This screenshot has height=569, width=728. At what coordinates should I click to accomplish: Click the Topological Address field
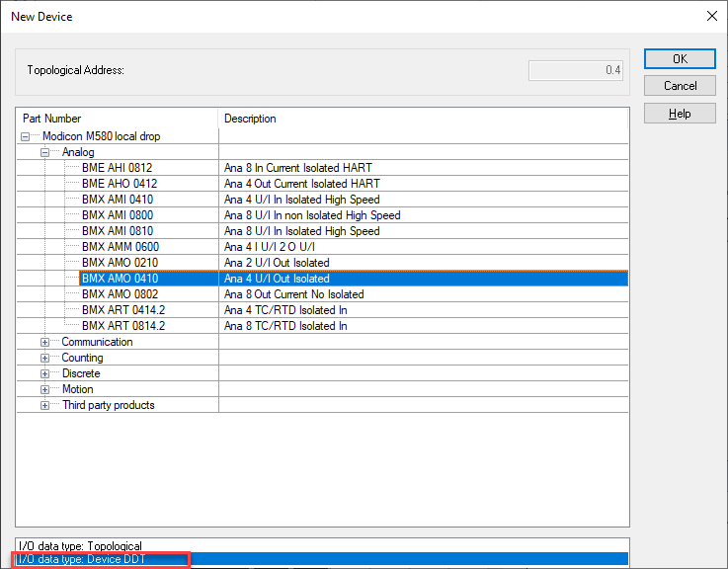click(x=575, y=70)
